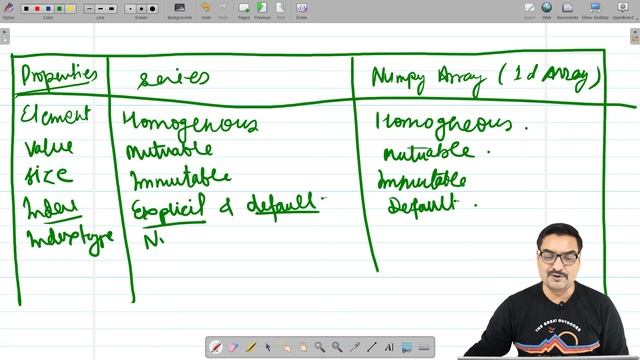
Task: Switch to Board mode
Action: point(530,10)
